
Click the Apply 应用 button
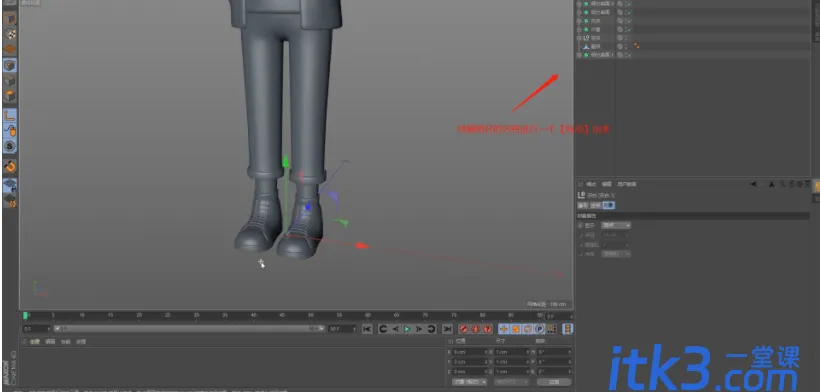point(554,382)
